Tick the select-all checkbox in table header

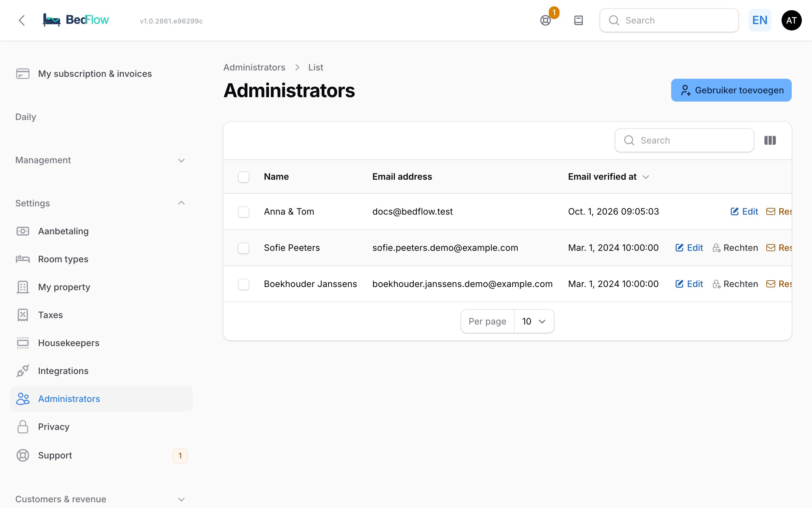[244, 177]
